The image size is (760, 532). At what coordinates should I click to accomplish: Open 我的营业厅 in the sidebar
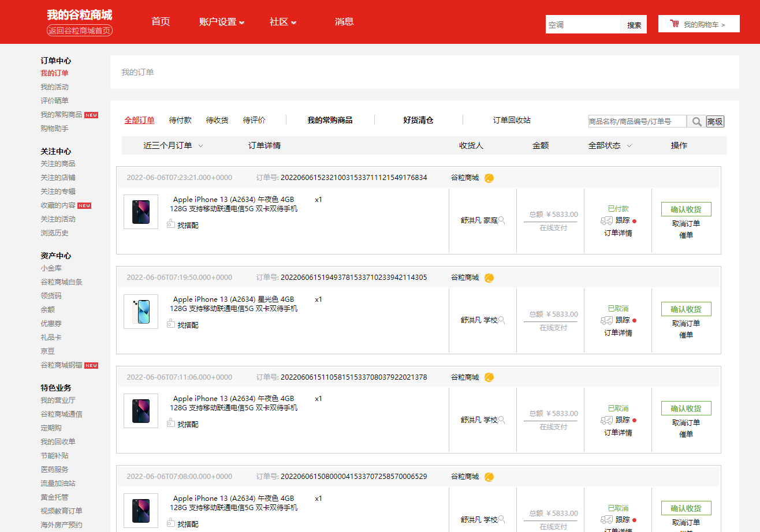[x=58, y=400]
